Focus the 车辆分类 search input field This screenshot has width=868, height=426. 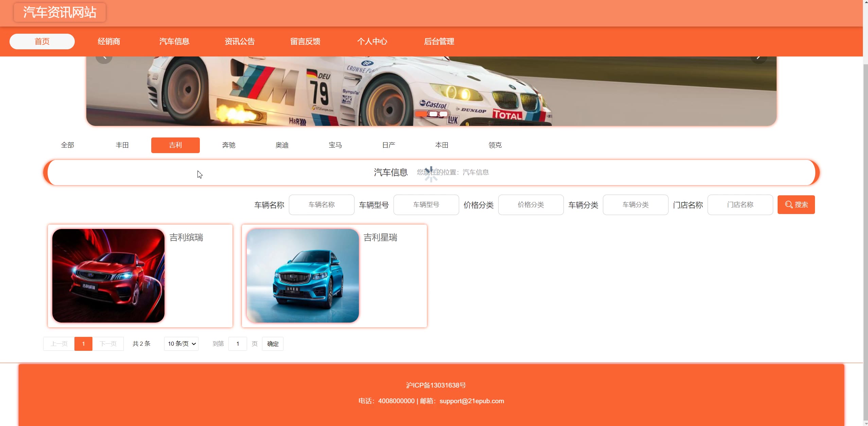tap(636, 205)
